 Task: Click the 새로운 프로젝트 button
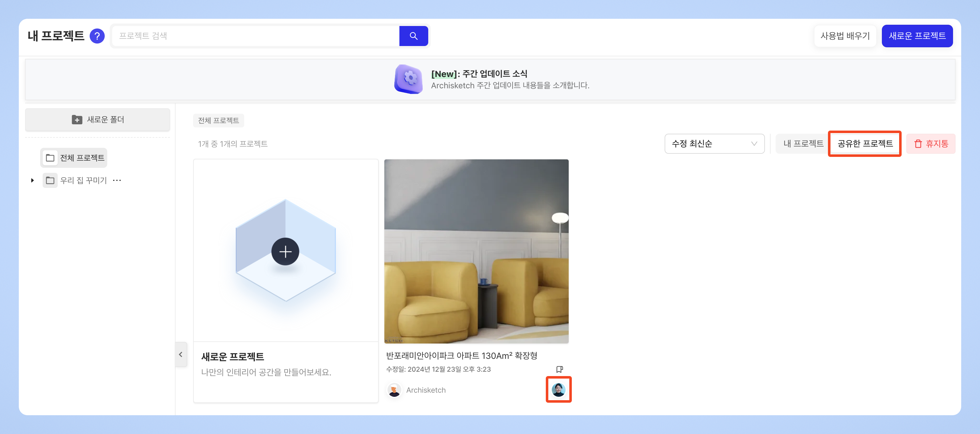[x=917, y=36]
